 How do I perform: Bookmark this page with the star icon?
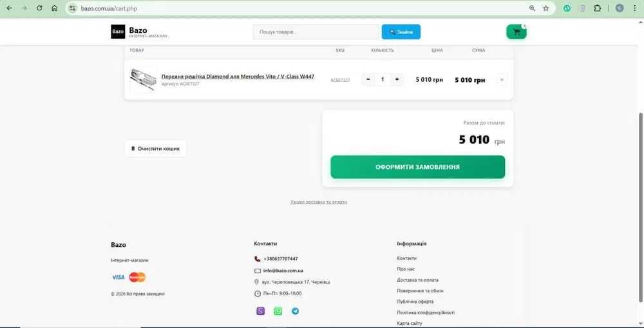click(x=546, y=8)
